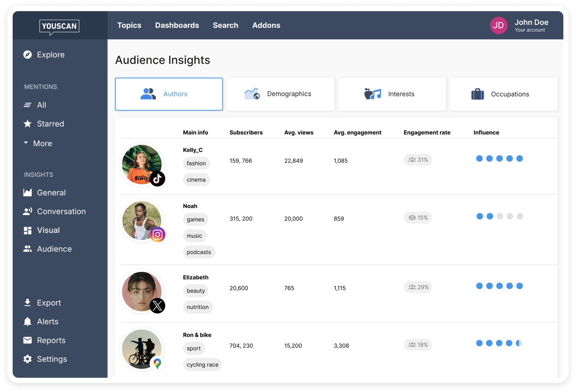Switch to the Demographics tab

click(x=280, y=94)
